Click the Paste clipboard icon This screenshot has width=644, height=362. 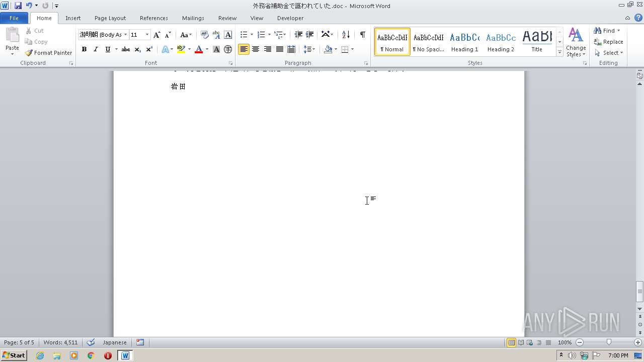[x=12, y=35]
